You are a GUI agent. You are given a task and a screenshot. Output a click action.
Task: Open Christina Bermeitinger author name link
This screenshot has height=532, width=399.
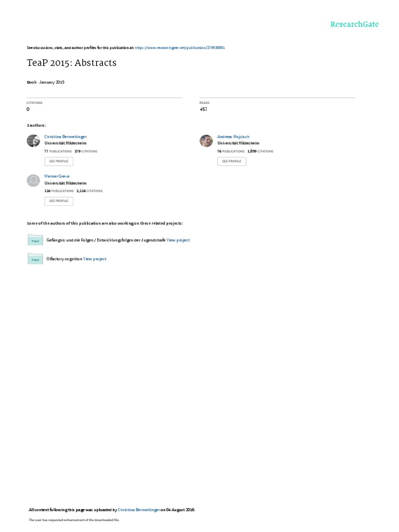click(65, 137)
